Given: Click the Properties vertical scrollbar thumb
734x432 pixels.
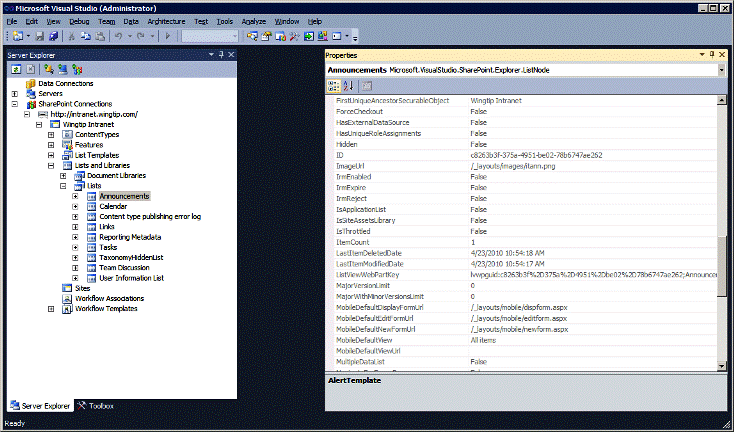Looking at the screenshot, I should coord(721,266).
